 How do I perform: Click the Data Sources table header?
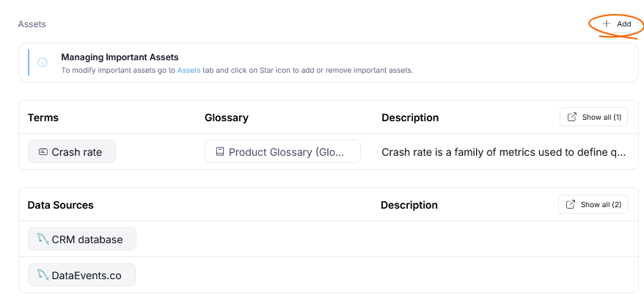click(61, 205)
